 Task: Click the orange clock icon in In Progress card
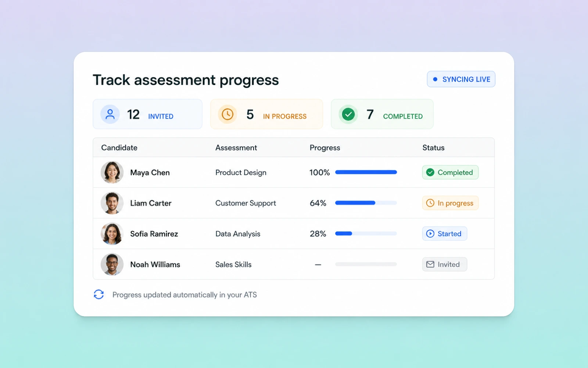(227, 114)
